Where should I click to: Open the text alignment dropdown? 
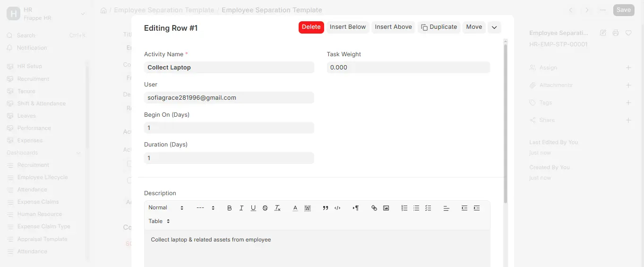446,208
